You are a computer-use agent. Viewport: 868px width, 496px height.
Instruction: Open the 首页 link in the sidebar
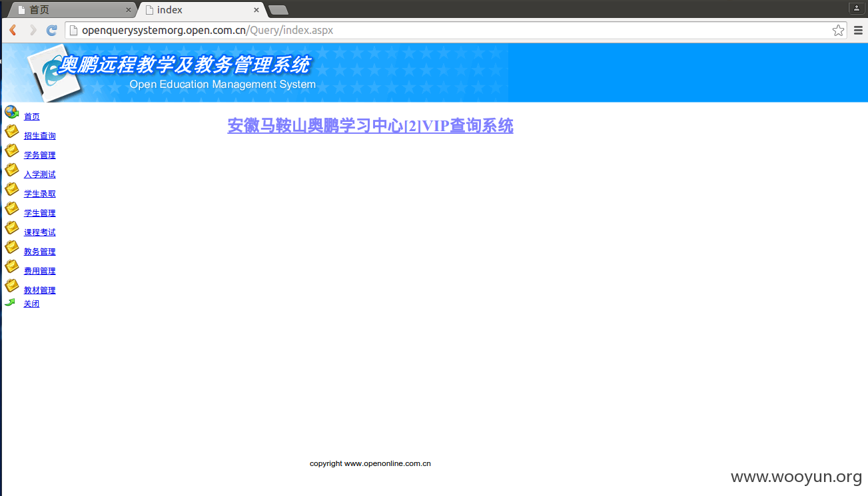32,117
